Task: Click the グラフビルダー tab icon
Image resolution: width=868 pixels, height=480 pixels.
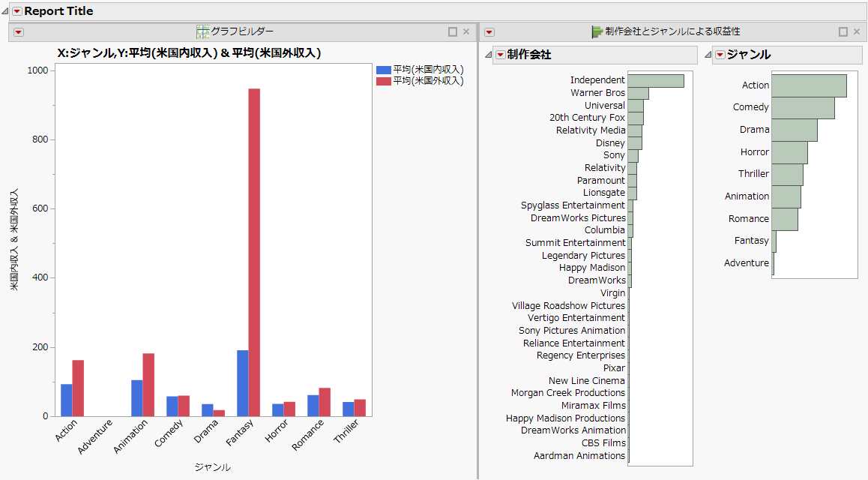Action: click(x=202, y=31)
